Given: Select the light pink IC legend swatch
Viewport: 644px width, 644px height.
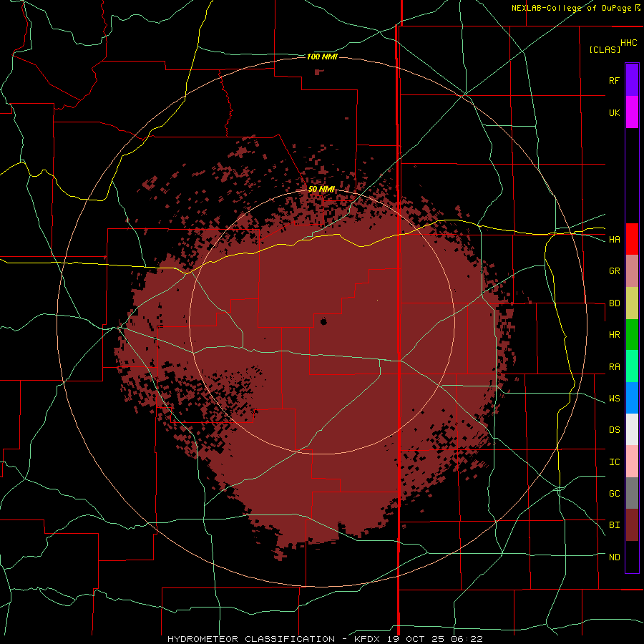Looking at the screenshot, I should (632, 462).
